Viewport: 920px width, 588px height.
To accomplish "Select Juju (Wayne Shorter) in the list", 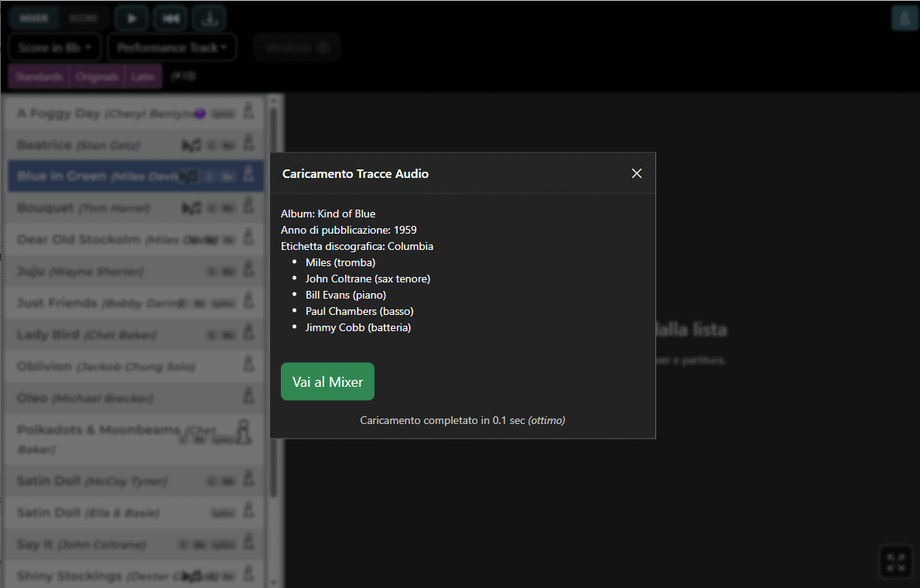I will click(x=135, y=271).
